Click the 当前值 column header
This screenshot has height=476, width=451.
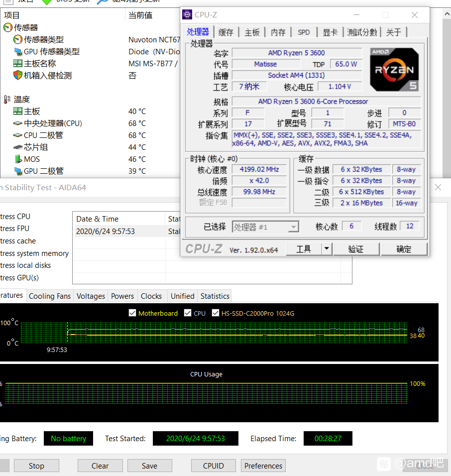[153, 15]
